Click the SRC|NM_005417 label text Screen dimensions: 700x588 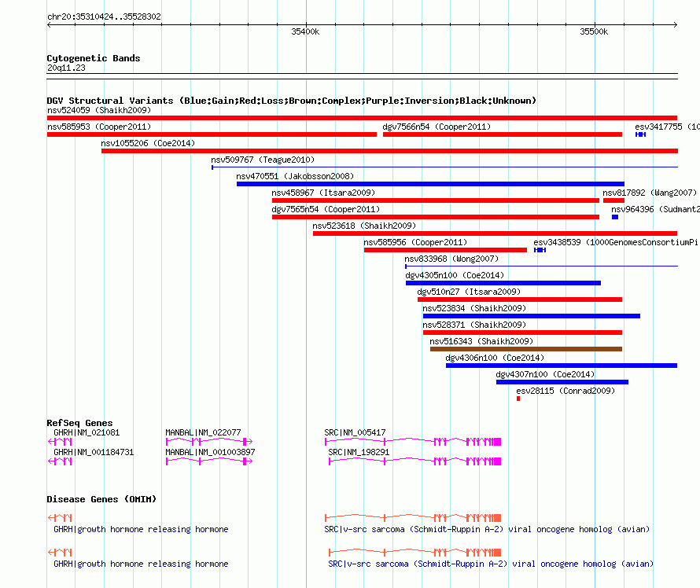click(x=355, y=433)
